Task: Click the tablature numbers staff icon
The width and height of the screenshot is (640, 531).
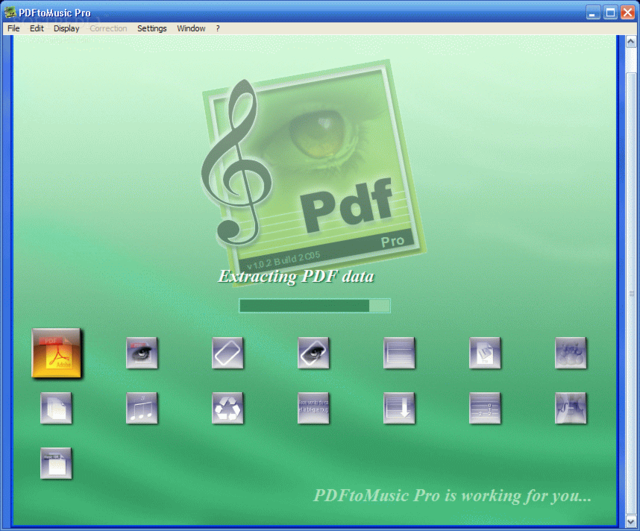Action: tap(485, 408)
